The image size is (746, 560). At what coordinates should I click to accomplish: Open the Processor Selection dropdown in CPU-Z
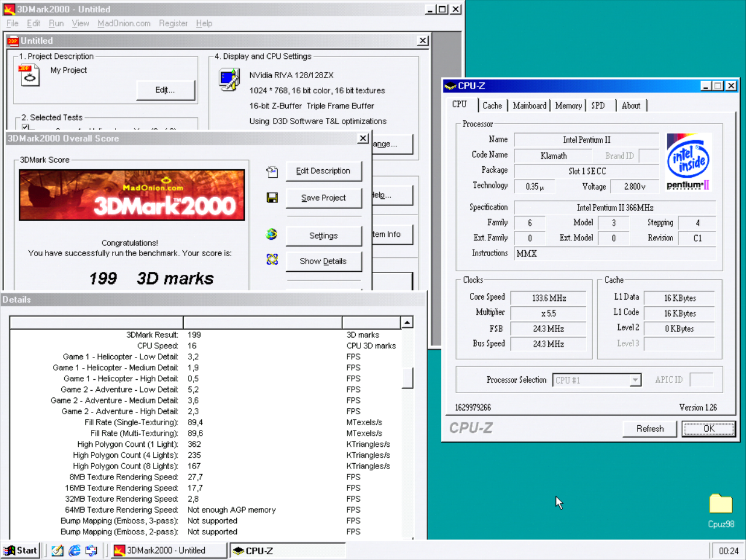(x=635, y=380)
